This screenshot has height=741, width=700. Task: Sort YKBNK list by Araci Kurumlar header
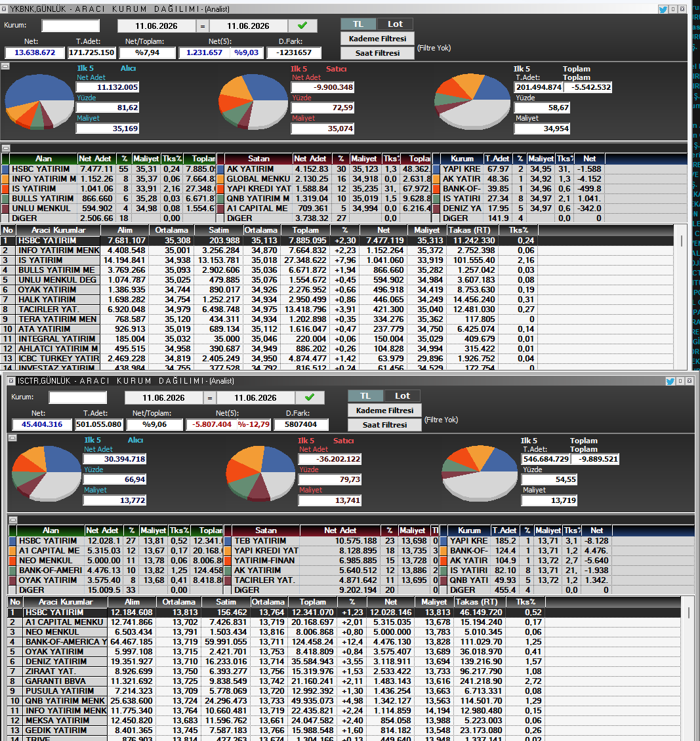pyautogui.click(x=58, y=230)
